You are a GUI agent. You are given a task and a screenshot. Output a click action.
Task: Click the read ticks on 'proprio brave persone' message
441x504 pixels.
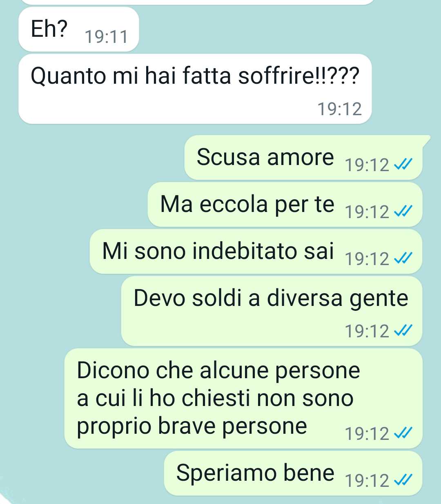click(403, 434)
